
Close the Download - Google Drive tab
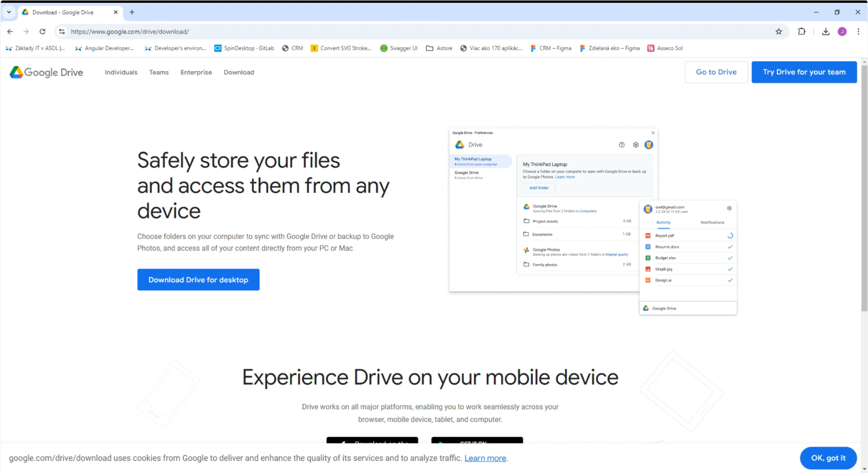(x=115, y=12)
